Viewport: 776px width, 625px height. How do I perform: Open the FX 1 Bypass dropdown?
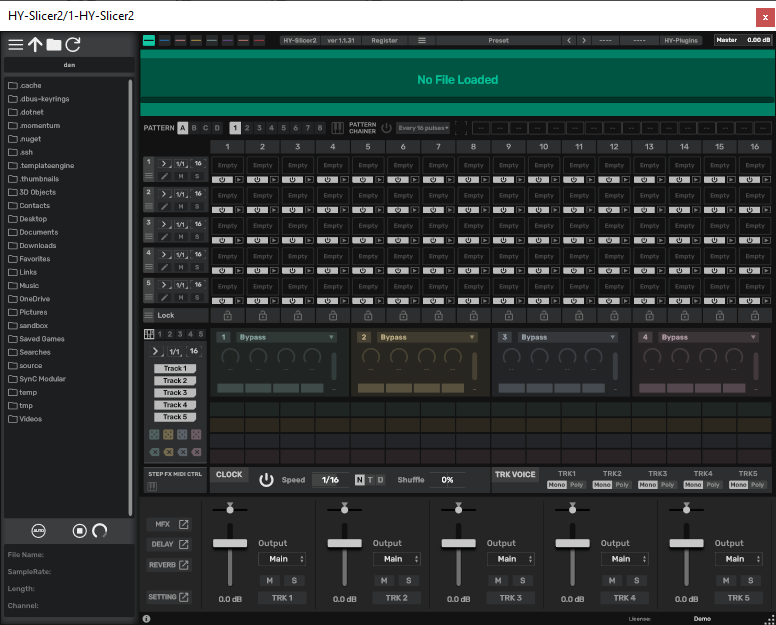pyautogui.click(x=287, y=338)
